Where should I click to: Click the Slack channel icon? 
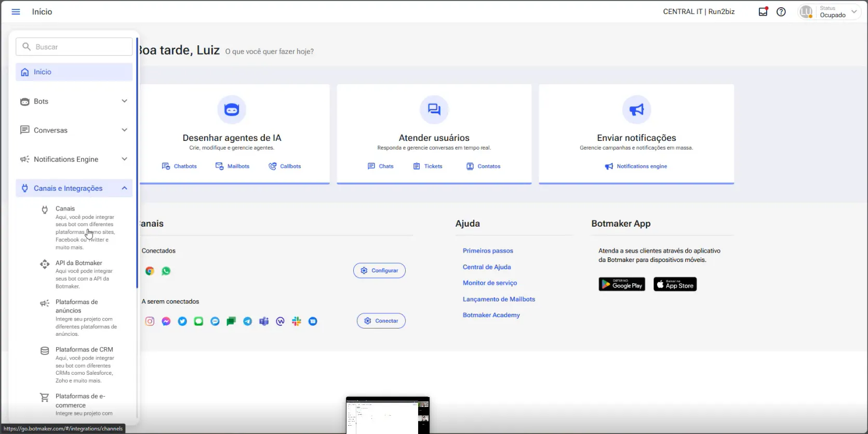[x=297, y=321]
